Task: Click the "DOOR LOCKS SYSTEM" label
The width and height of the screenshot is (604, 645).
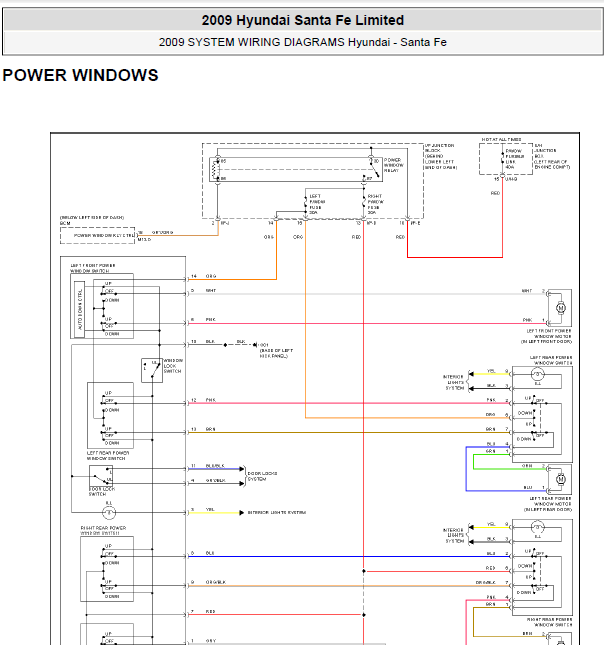Action: click(262, 476)
